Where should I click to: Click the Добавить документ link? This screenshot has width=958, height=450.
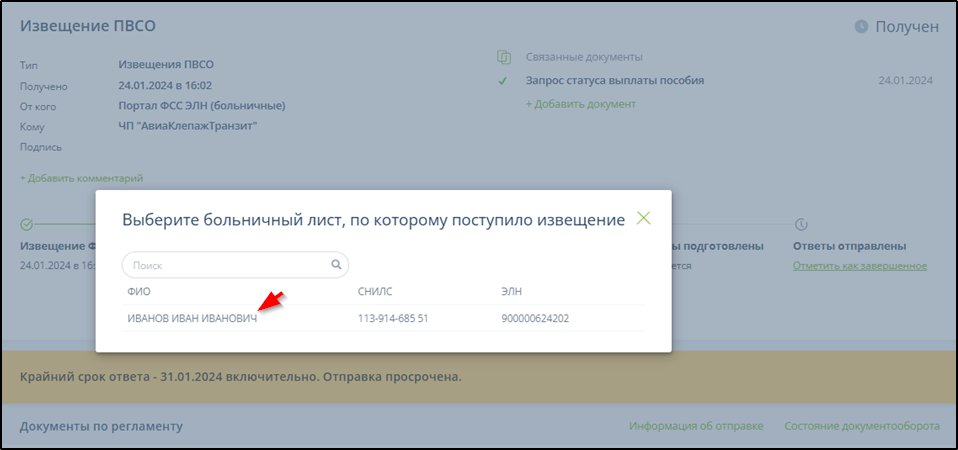pyautogui.click(x=580, y=104)
